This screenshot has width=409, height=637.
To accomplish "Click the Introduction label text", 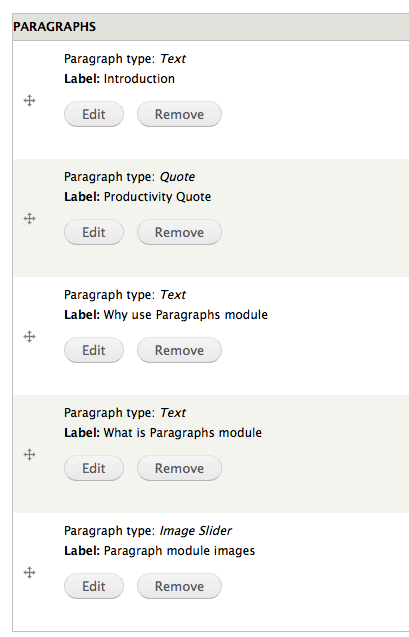I will click(139, 78).
